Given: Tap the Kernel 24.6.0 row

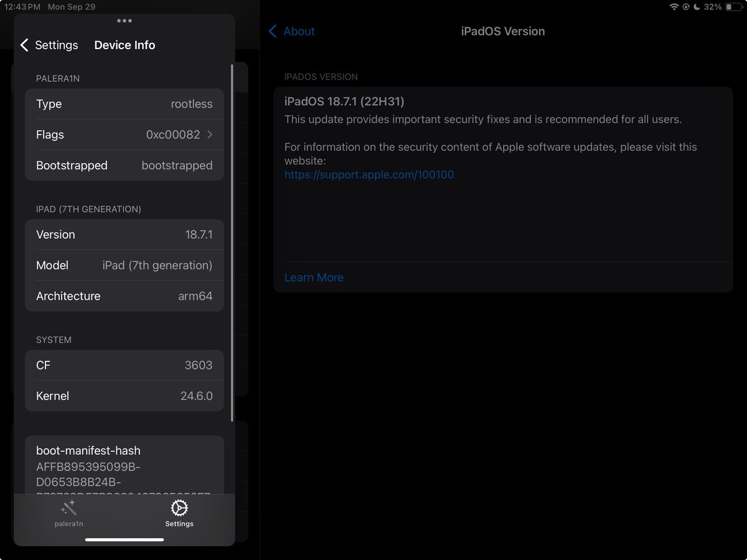Looking at the screenshot, I should click(x=125, y=396).
